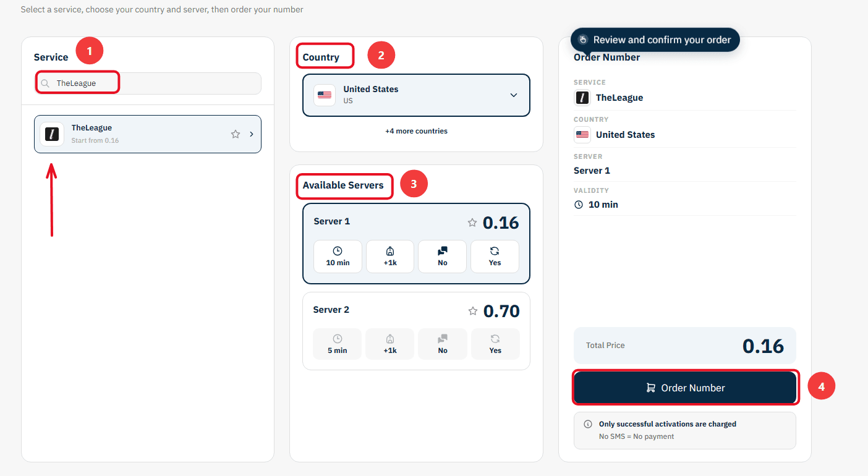The image size is (868, 476).
Task: Click 'No SMS = No payment' text
Action: tap(636, 436)
